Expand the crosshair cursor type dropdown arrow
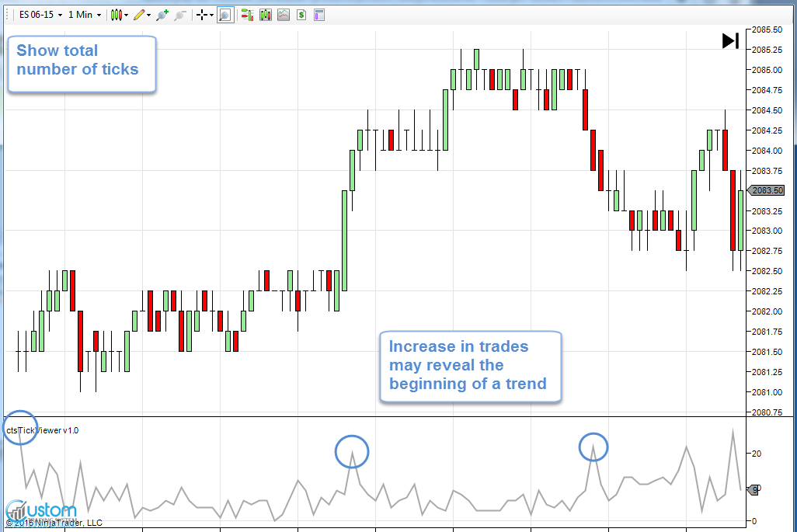This screenshot has height=532, width=797. pos(211,15)
